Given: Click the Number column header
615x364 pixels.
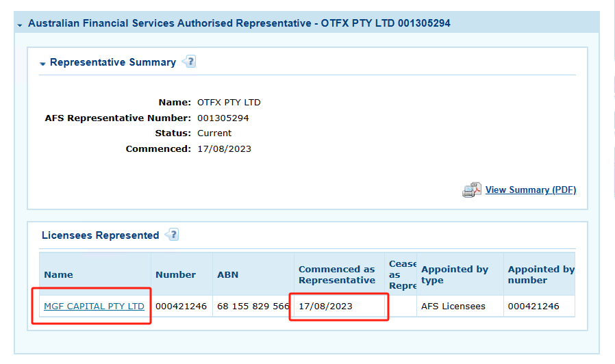Looking at the screenshot, I should (175, 274).
